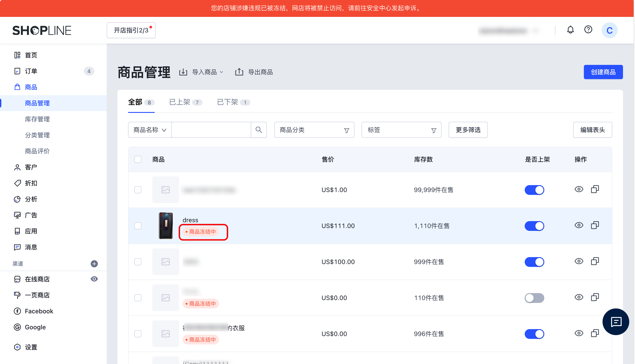Open the help question mark icon
This screenshot has width=635, height=364.
coord(588,30)
